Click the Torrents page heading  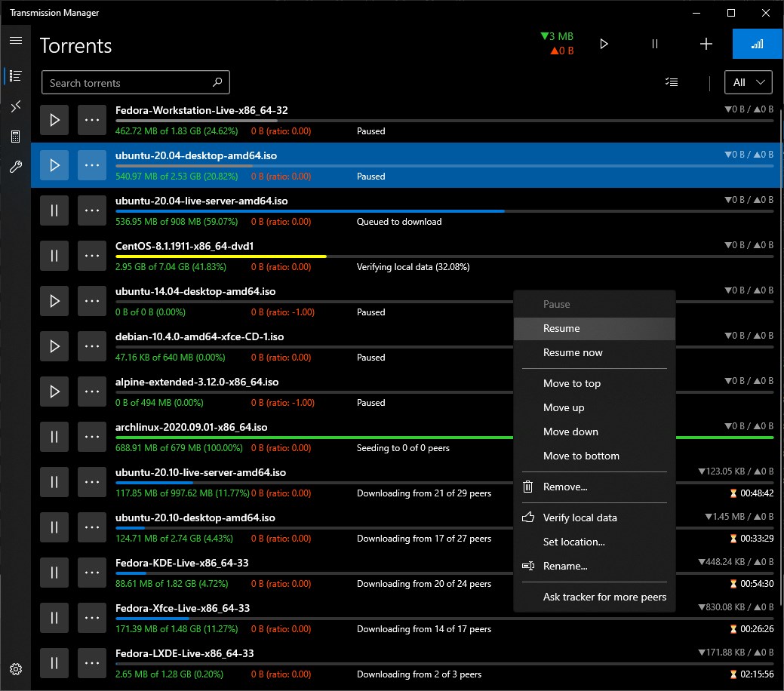click(x=76, y=45)
